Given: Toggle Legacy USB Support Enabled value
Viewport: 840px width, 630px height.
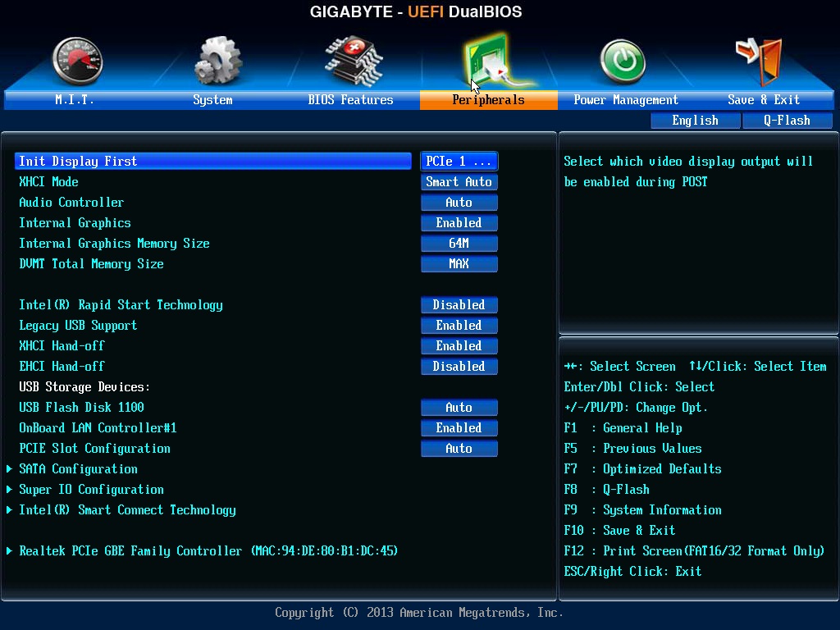Looking at the screenshot, I should (459, 325).
